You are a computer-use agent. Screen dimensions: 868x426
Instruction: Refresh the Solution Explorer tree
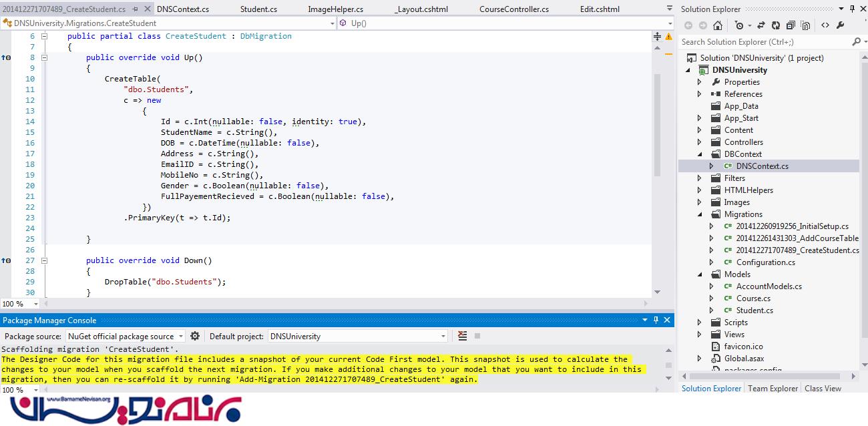click(x=776, y=25)
